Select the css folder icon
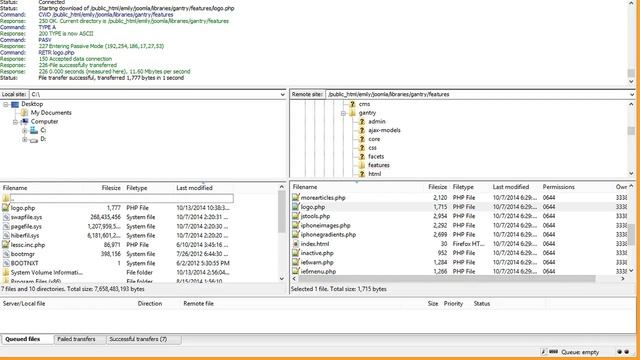The height and width of the screenshot is (360, 640). pos(362,148)
